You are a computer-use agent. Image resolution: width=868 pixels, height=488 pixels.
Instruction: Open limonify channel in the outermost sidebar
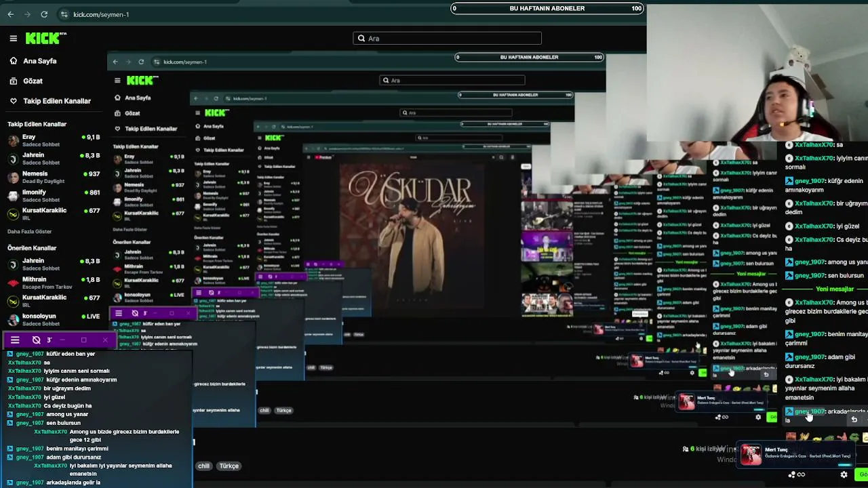tap(54, 196)
